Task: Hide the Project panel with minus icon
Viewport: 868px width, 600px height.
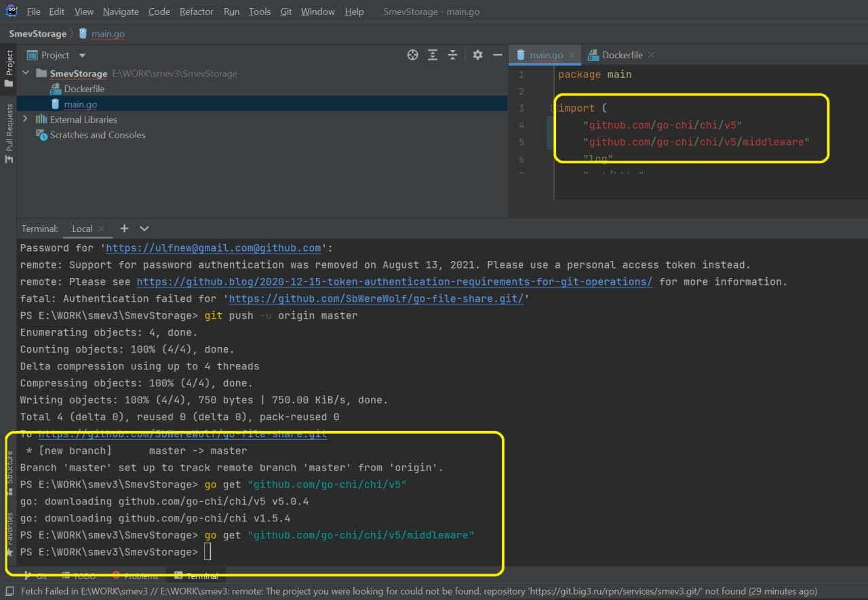Action: [x=497, y=55]
